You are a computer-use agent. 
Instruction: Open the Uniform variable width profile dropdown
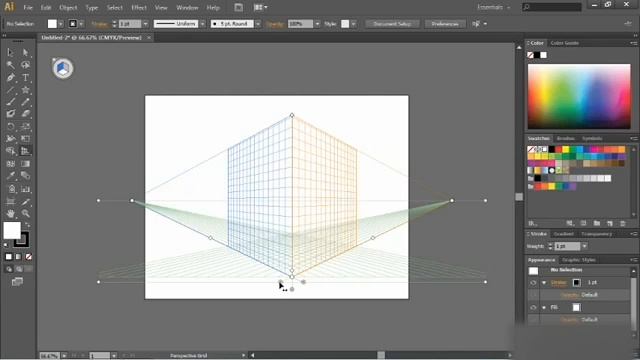click(x=202, y=24)
